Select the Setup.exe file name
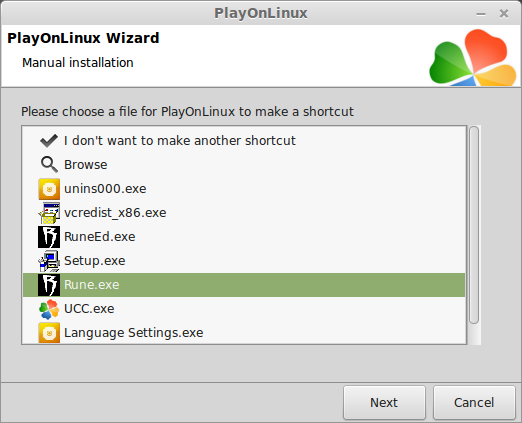The image size is (522, 423). coord(95,261)
